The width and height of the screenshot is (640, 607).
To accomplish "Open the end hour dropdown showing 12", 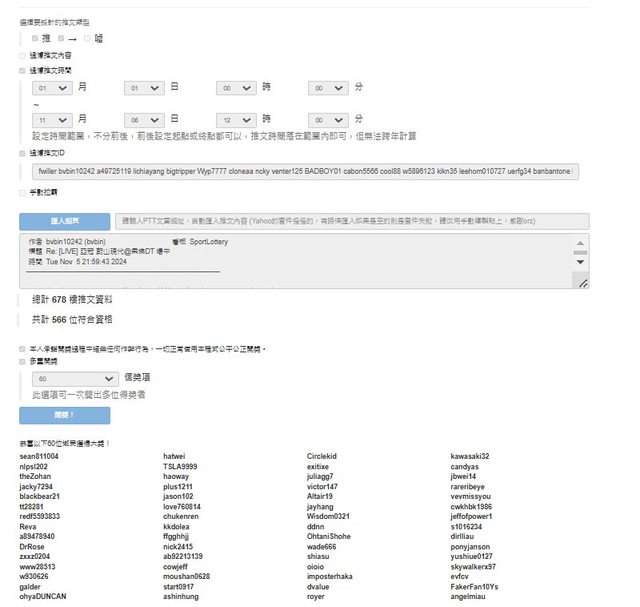I will [x=237, y=118].
